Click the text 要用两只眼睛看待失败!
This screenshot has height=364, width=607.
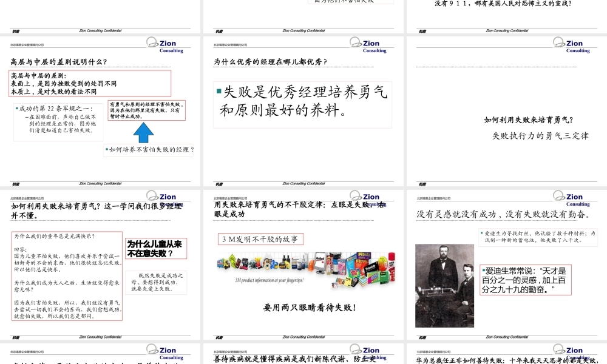pos(310,308)
